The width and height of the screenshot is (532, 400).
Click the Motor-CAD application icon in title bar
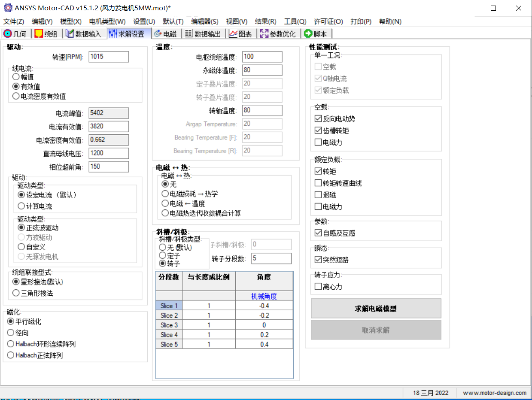coord(7,8)
